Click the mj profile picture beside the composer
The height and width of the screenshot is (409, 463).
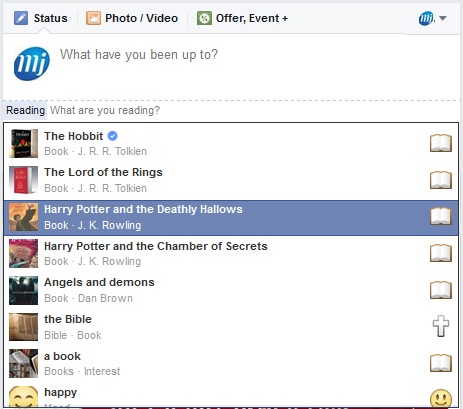tap(32, 64)
